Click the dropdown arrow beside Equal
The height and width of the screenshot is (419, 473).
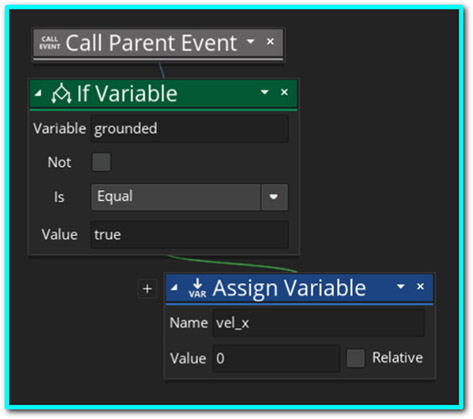click(274, 197)
